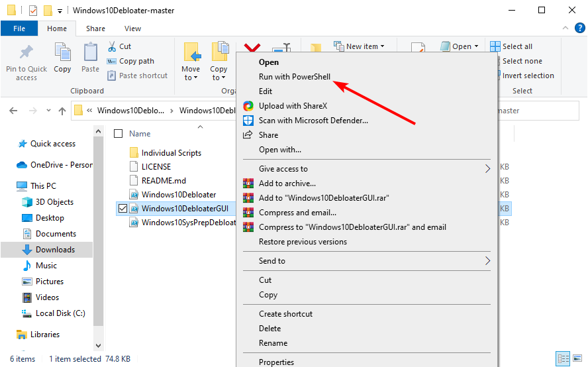Click the Help question mark icon
This screenshot has height=367, width=588.
580,28
